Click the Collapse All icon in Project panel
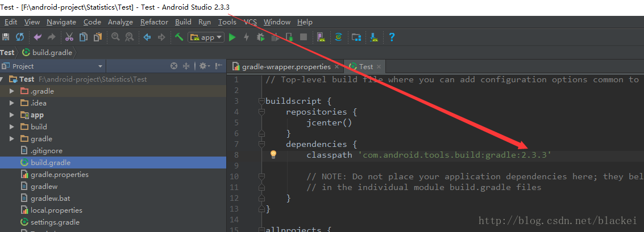Screen dimensions: 644x232 point(186,66)
